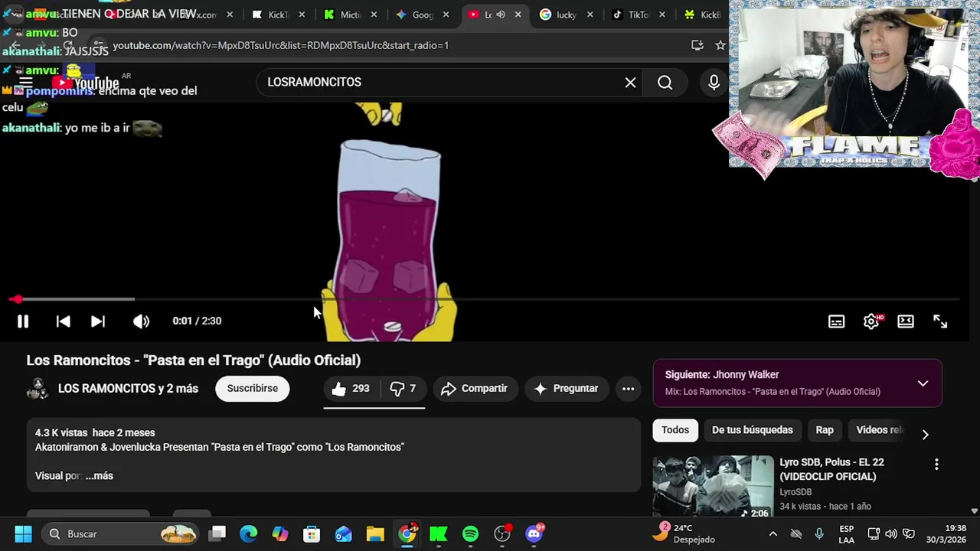This screenshot has height=551, width=980.
Task: Expand the description with ...más
Action: (x=100, y=476)
